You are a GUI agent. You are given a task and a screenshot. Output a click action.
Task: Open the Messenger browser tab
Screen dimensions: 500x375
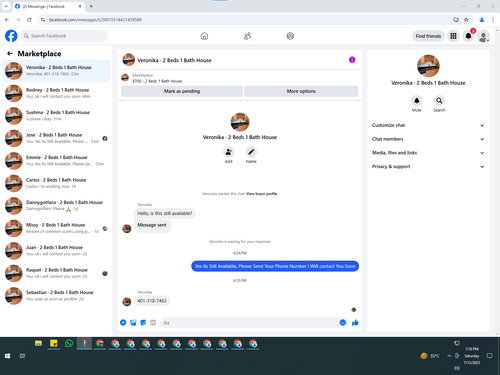(x=47, y=6)
